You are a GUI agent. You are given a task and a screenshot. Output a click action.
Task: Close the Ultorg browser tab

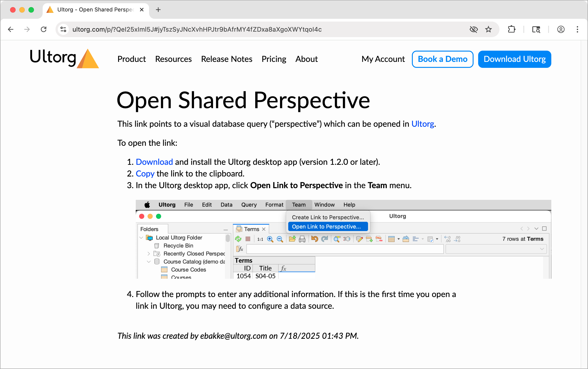tap(142, 10)
